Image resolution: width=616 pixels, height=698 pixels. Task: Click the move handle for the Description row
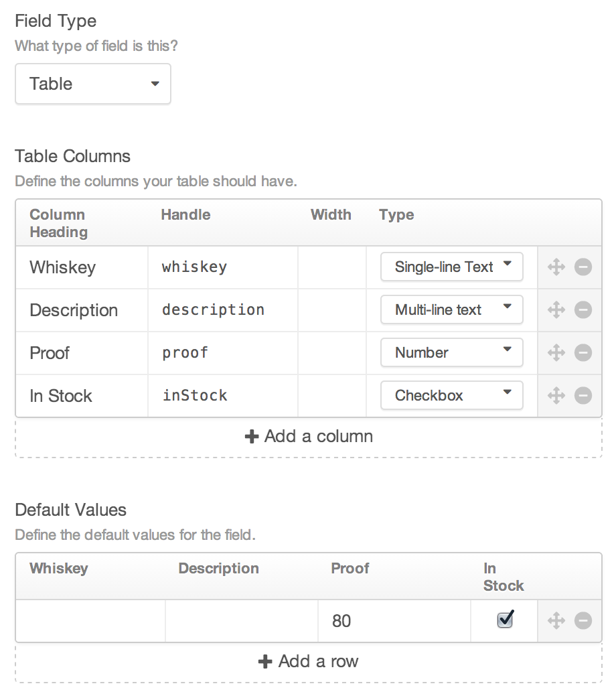(556, 310)
